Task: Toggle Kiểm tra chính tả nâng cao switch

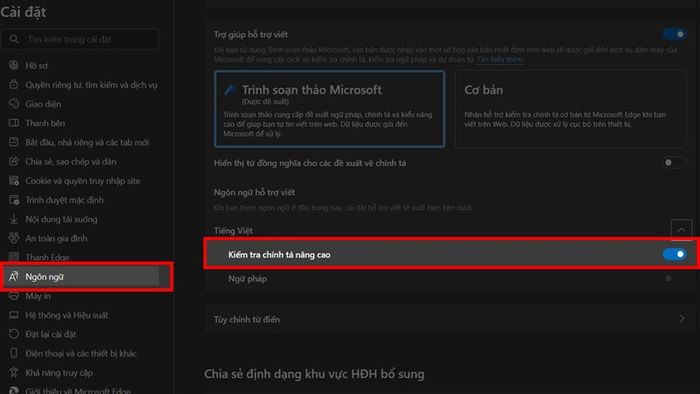Action: click(x=674, y=254)
